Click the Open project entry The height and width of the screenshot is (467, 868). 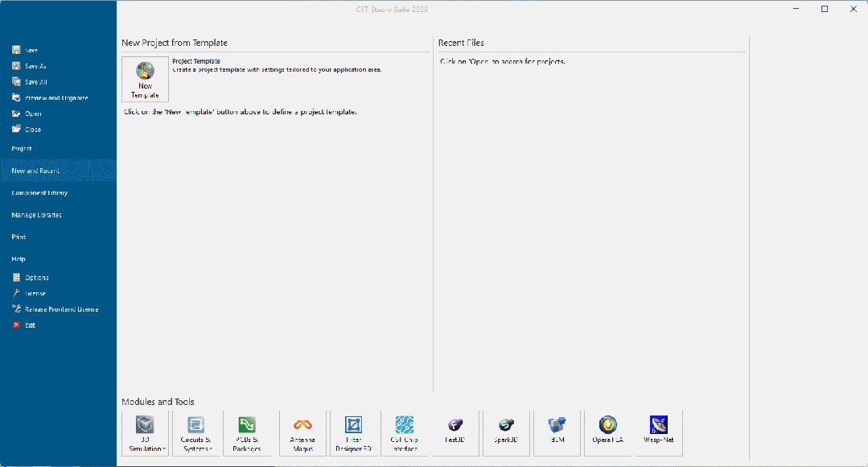[x=27, y=114]
